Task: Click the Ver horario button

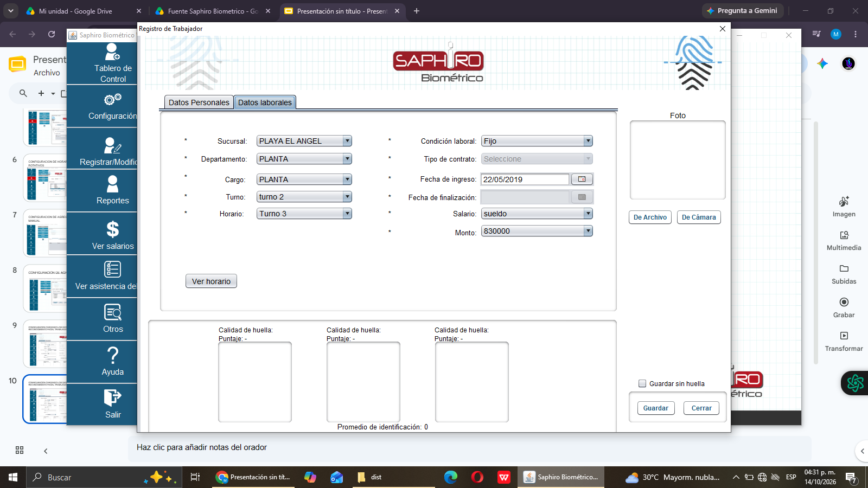Action: (211, 281)
